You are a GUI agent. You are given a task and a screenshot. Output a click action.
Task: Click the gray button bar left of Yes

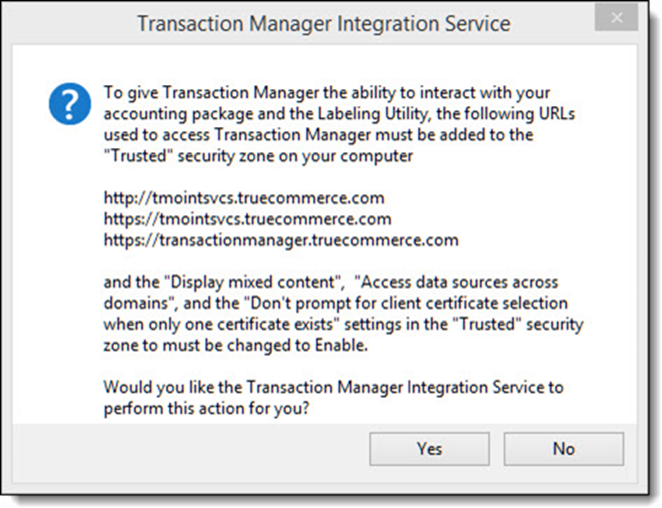pyautogui.click(x=191, y=453)
